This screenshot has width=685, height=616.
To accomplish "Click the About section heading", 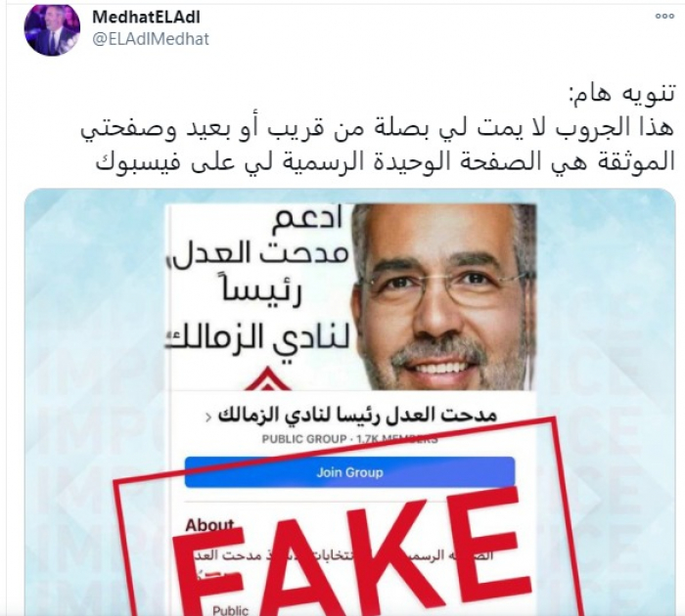I will click(209, 525).
